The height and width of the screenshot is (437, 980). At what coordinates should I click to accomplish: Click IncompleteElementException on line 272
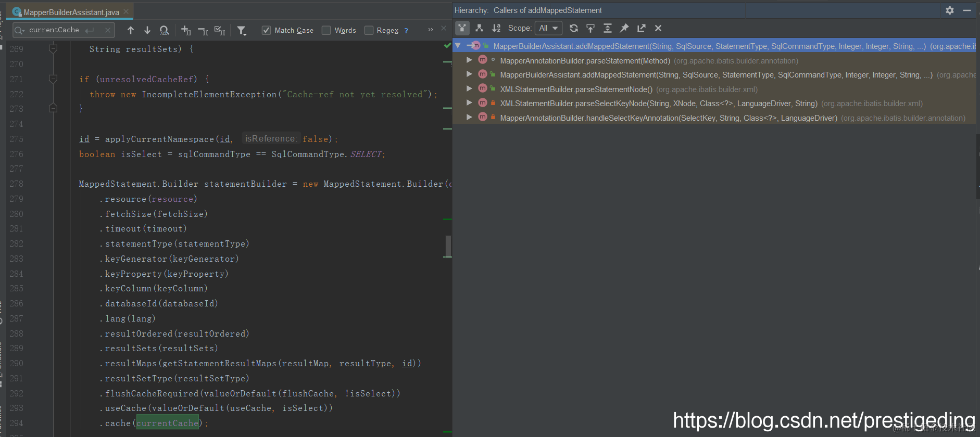point(209,94)
